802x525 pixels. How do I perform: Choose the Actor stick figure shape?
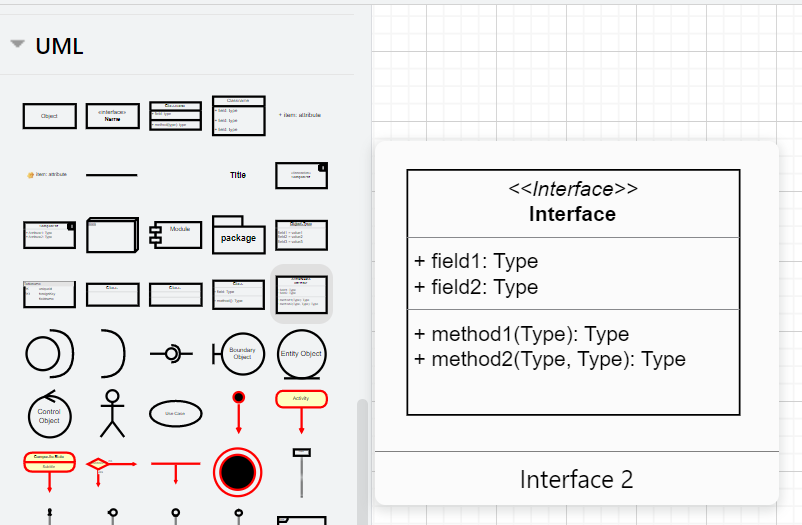[x=112, y=413]
